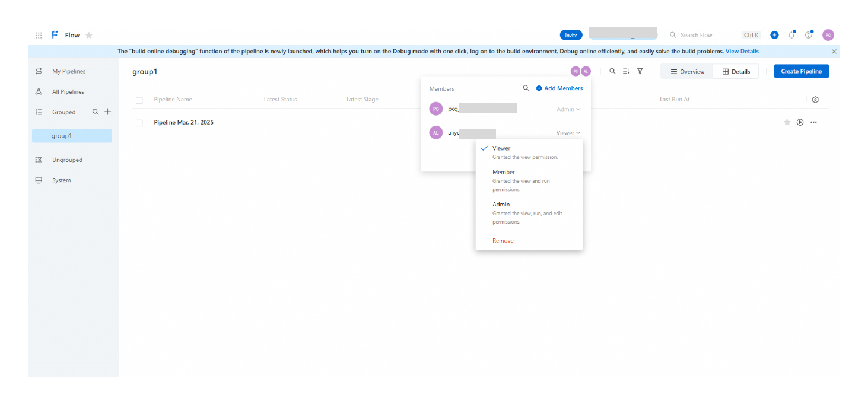Screen dimensions: 868x404
Task: Click the Ctrl K shortcut badge
Action: tap(751, 35)
